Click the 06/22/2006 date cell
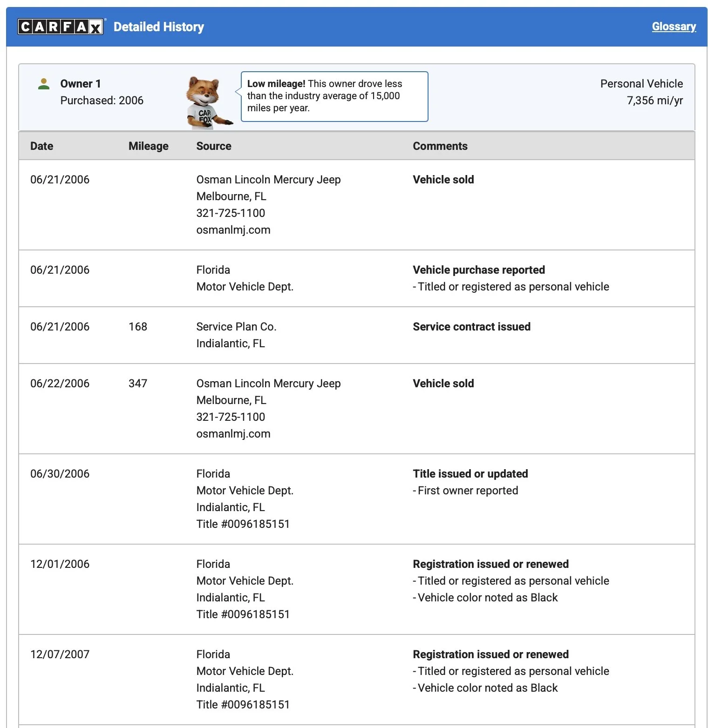This screenshot has height=728, width=708. (x=60, y=384)
